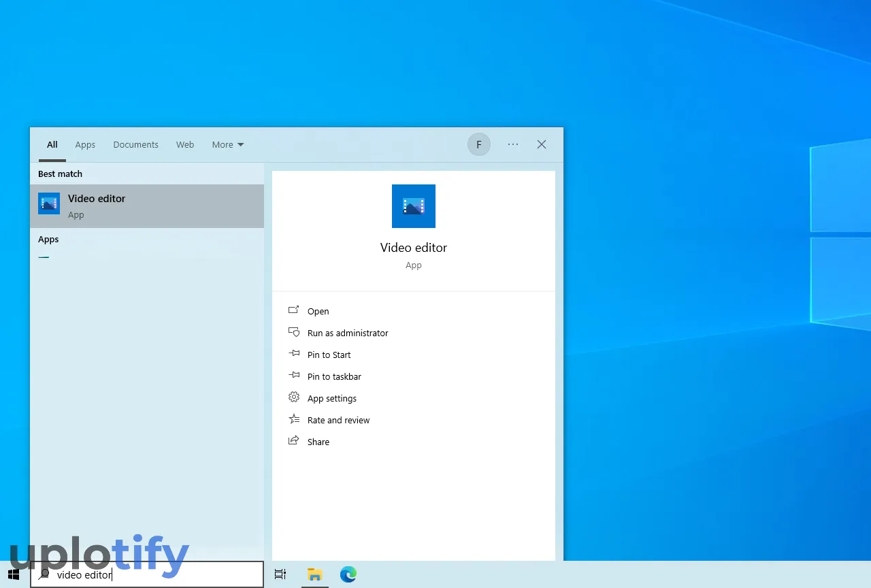Click the Best match heading
The image size is (871, 588).
point(60,174)
